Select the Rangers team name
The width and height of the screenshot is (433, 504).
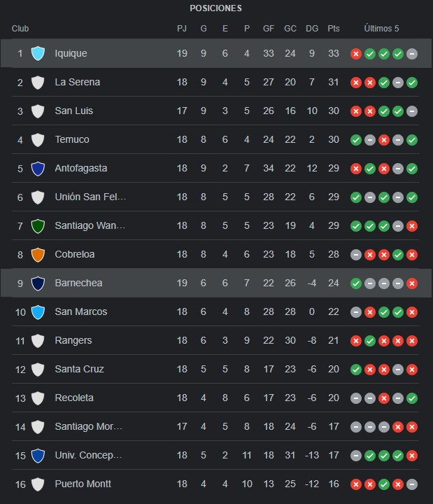[73, 340]
